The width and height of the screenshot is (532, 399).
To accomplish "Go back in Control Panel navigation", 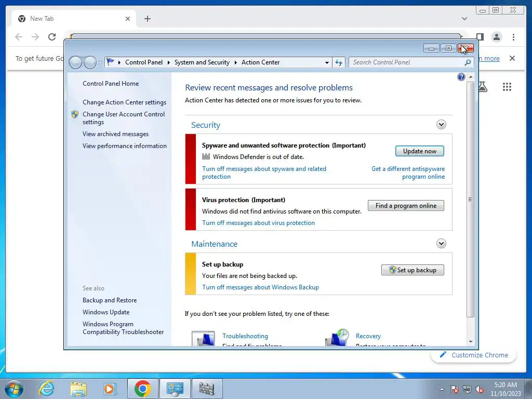I will (x=75, y=62).
